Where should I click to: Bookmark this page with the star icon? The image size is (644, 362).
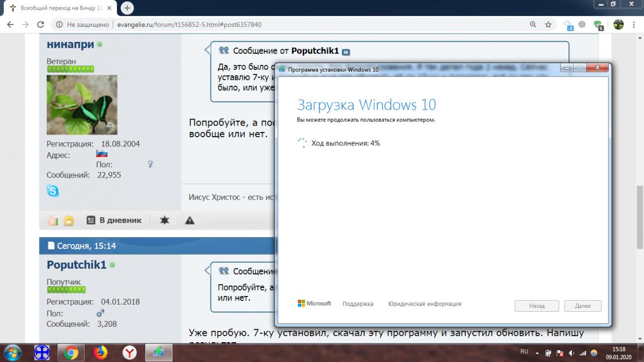[548, 25]
